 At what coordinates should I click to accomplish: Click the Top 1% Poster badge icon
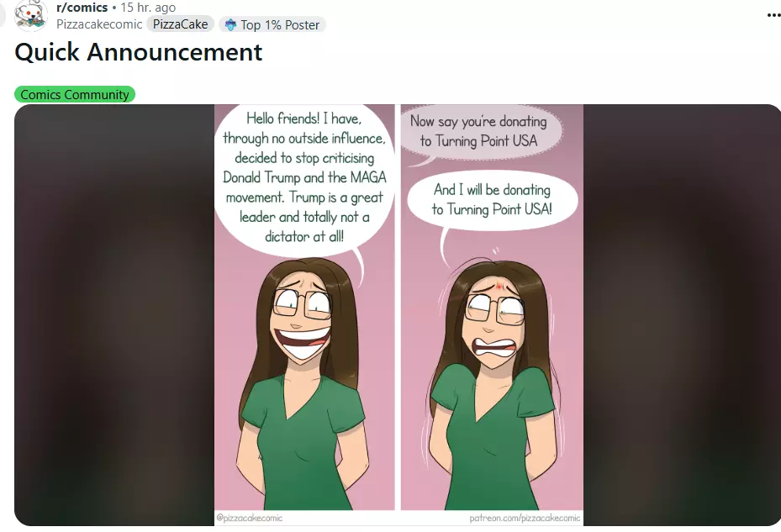click(x=230, y=25)
